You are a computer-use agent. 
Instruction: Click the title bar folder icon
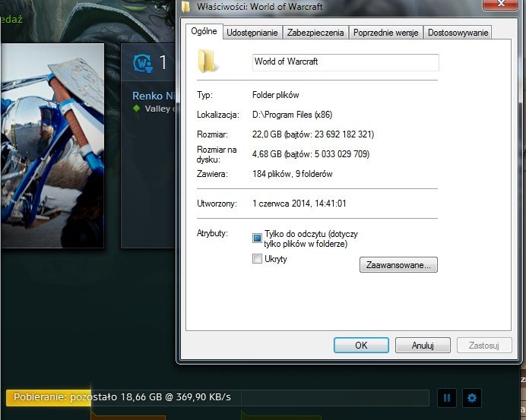click(185, 6)
